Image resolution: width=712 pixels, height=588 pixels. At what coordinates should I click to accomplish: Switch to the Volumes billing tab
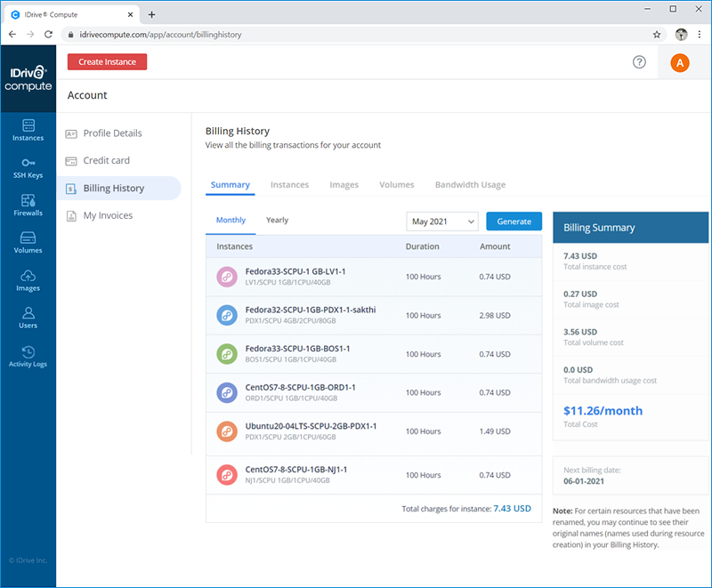397,185
